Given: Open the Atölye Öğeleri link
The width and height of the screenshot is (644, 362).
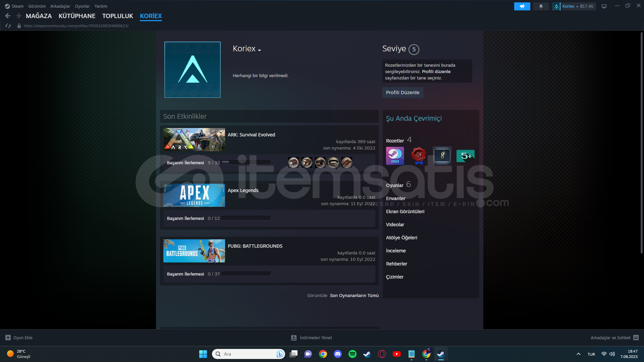Looking at the screenshot, I should click(x=402, y=238).
